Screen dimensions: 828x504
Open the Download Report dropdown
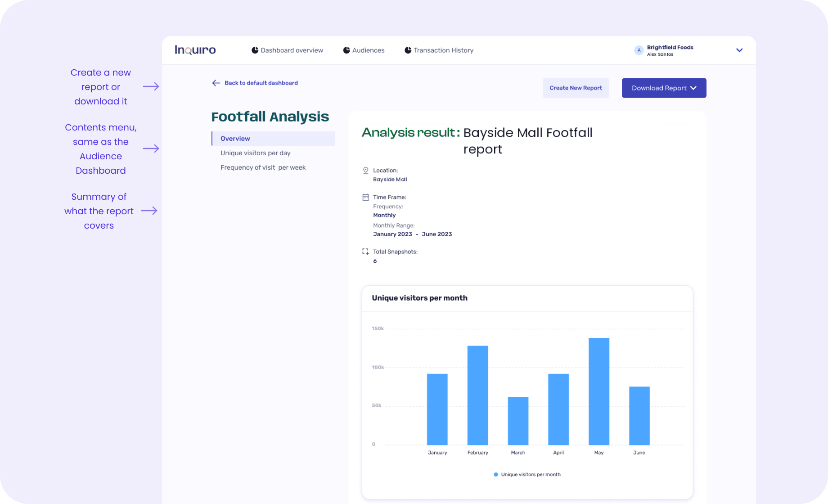pos(664,88)
